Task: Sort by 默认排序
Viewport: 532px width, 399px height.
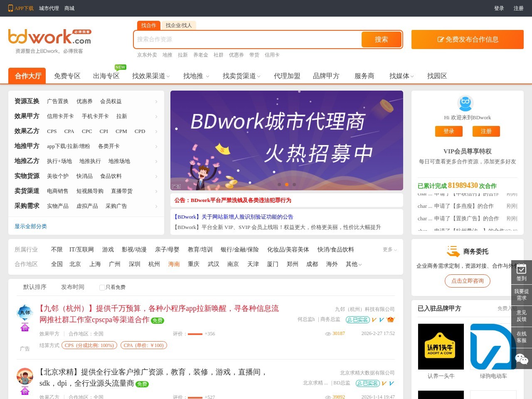Action: tap(35, 287)
